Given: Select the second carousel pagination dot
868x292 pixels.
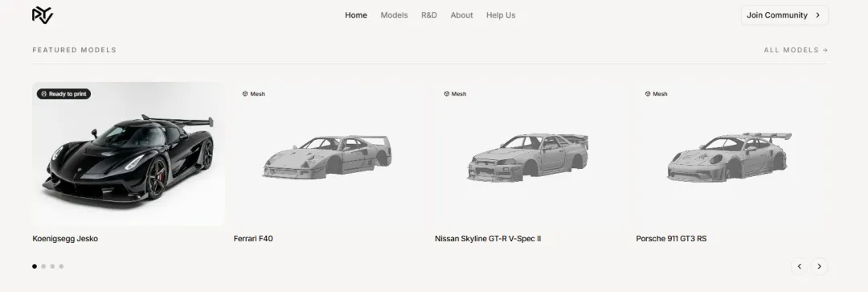Looking at the screenshot, I should [43, 266].
